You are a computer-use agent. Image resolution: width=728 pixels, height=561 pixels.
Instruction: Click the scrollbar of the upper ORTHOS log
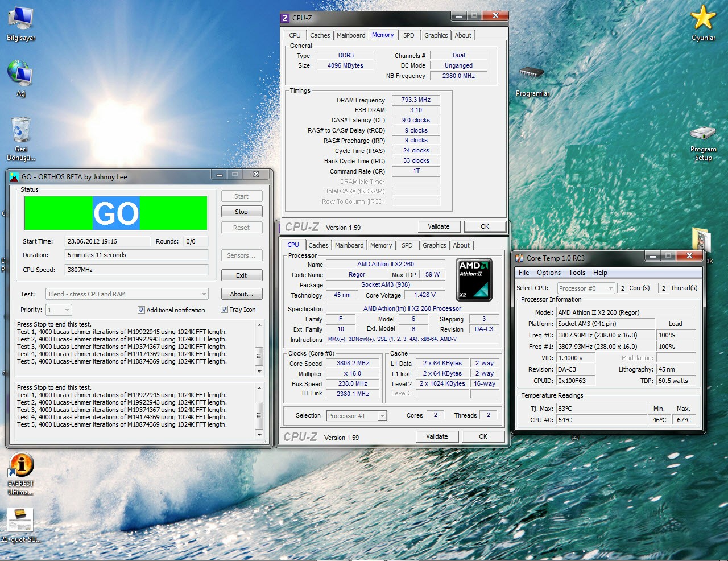(259, 348)
